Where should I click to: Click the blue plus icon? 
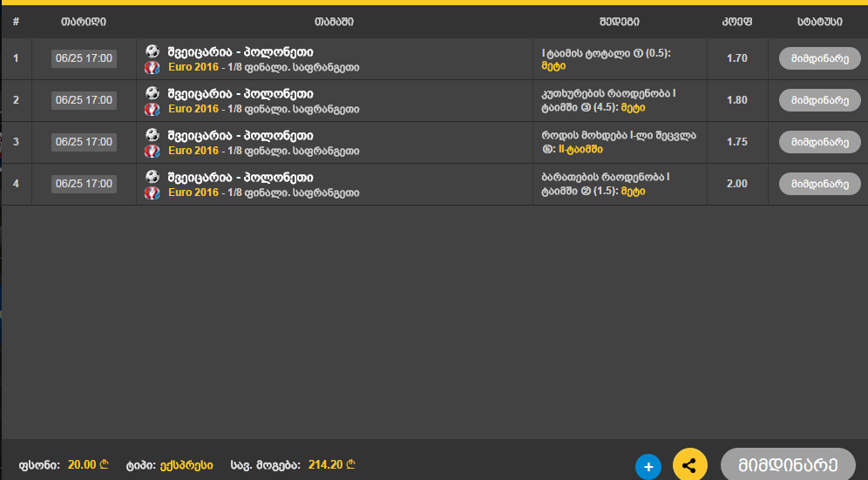(x=648, y=466)
